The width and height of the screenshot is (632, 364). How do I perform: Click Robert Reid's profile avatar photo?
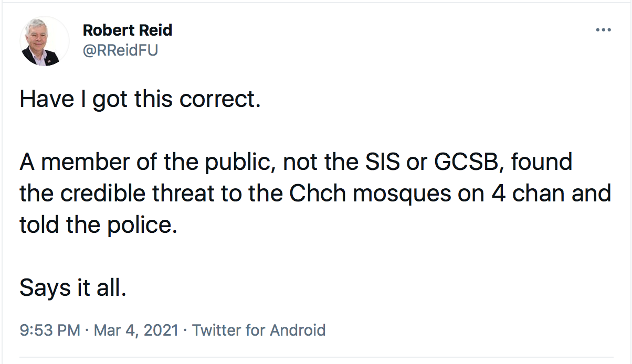pos(45,41)
